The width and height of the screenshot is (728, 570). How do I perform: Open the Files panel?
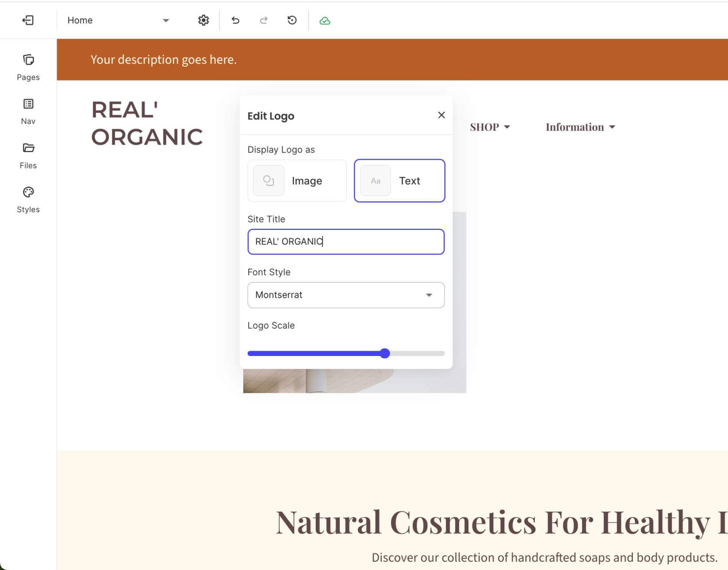click(x=28, y=156)
